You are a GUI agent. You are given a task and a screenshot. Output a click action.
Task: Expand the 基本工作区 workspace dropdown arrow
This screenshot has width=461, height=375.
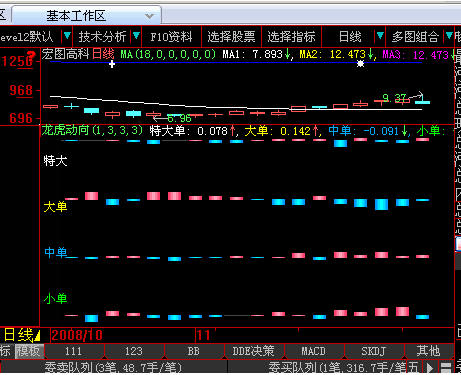coord(150,16)
